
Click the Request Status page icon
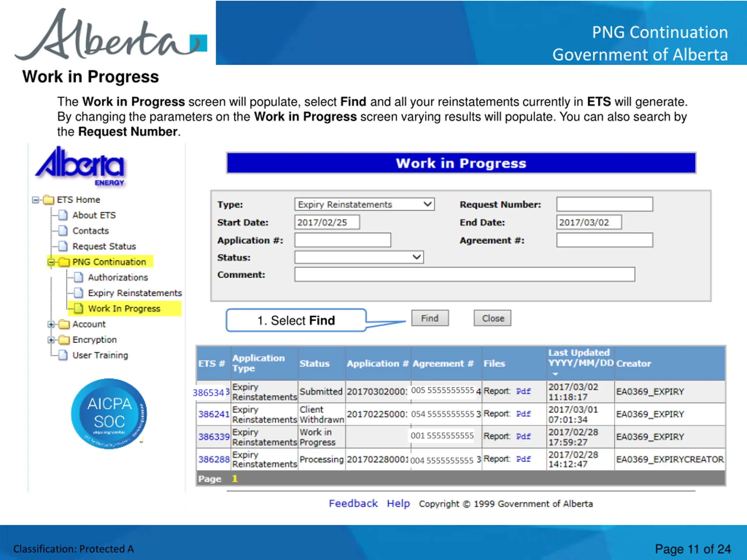[x=63, y=246]
